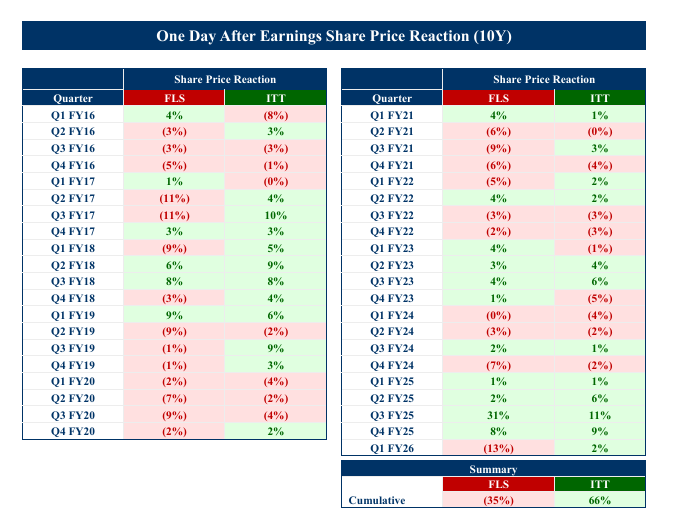Select the Quarter header above Q1 FY21
Image resolution: width=675 pixels, height=523 pixels.
pyautogui.click(x=392, y=98)
